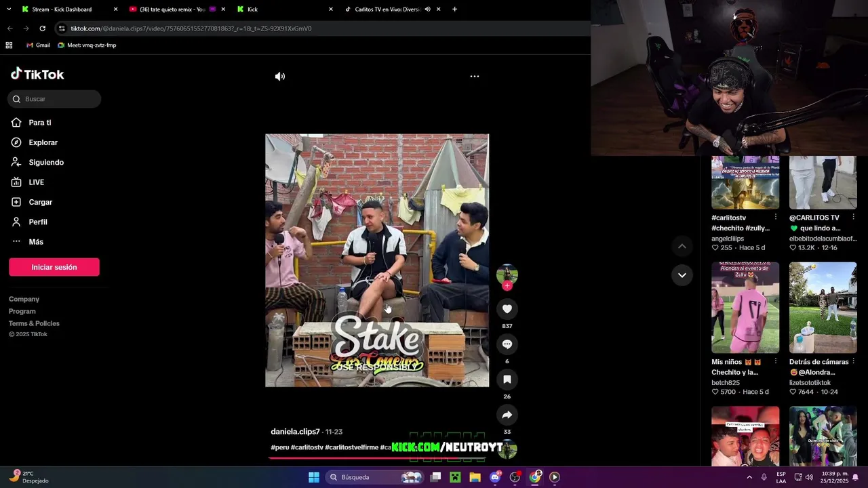Open comments via the speech-bubble icon
This screenshot has height=488, width=868.
(x=507, y=344)
